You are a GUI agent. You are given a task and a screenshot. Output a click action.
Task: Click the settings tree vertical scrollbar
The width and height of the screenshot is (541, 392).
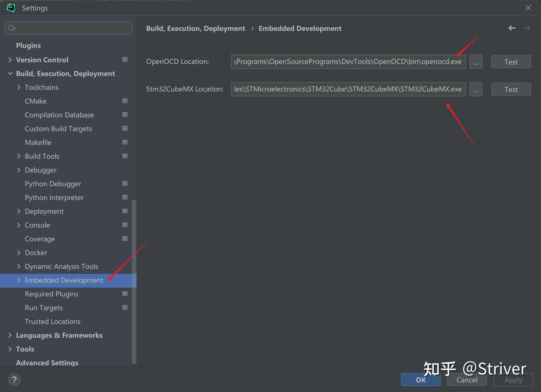pos(134,281)
